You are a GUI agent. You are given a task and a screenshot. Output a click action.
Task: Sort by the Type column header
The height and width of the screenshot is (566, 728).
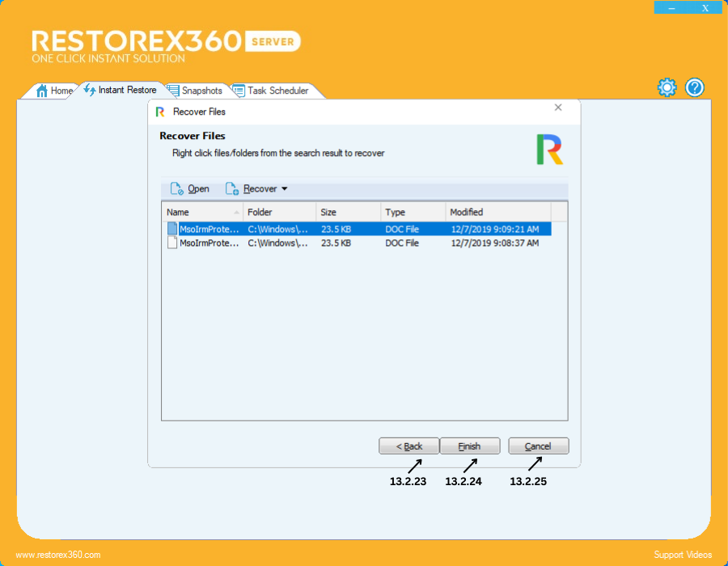[413, 212]
